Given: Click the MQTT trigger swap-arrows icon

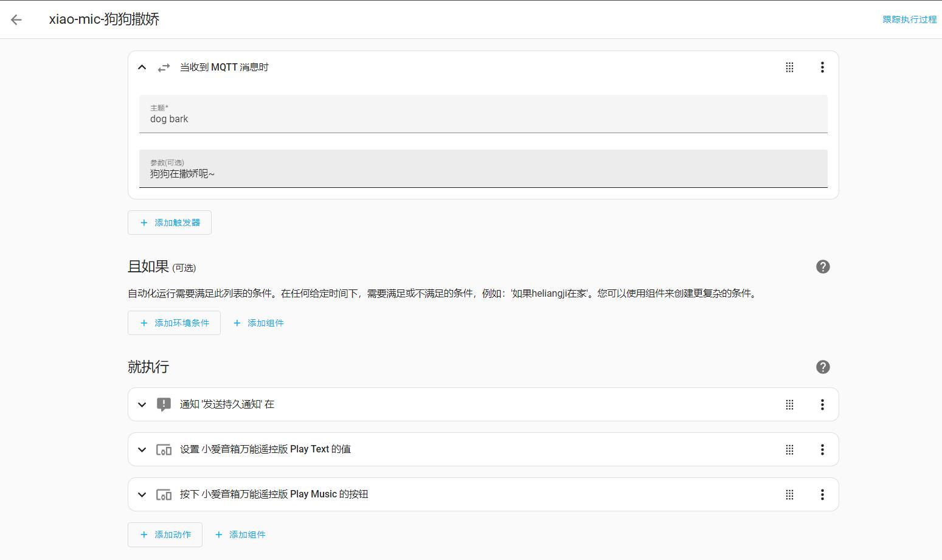Looking at the screenshot, I should point(164,67).
